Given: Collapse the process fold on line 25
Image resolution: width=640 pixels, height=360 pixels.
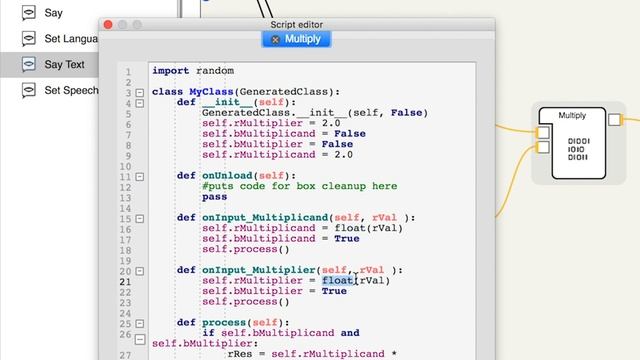Looking at the screenshot, I should point(140,324).
